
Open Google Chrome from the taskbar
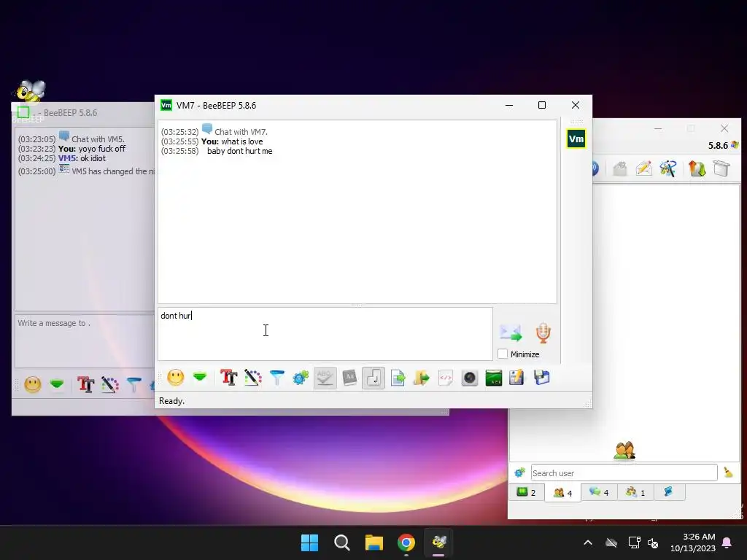406,542
